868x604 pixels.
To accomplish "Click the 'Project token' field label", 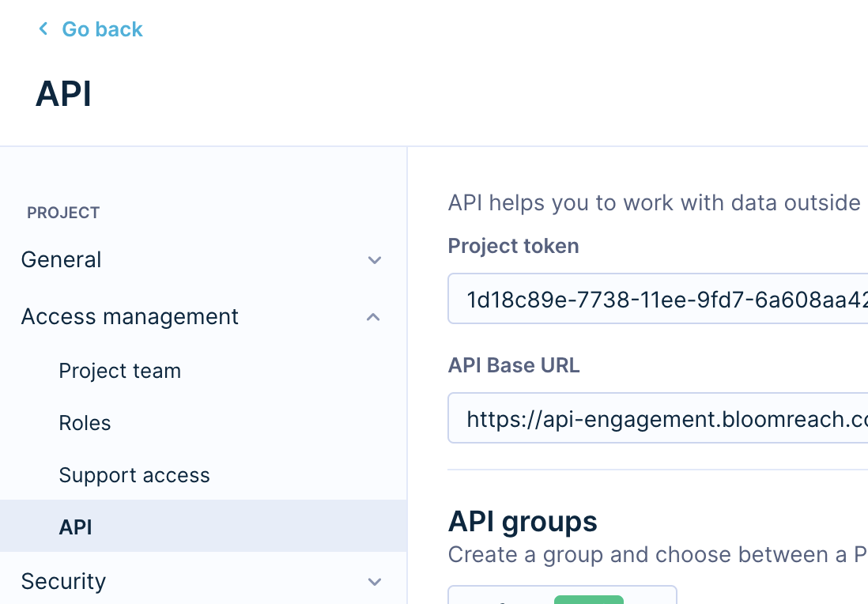I will click(513, 246).
